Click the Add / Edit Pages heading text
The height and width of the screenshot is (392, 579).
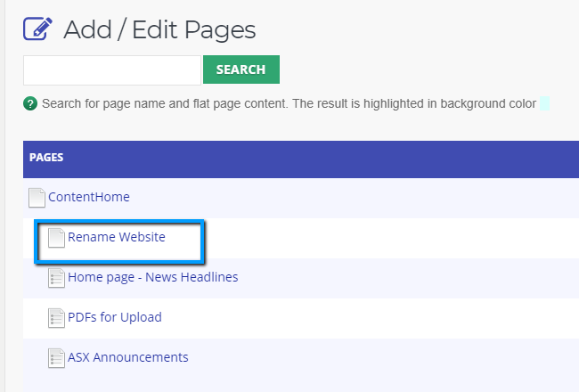(x=159, y=29)
